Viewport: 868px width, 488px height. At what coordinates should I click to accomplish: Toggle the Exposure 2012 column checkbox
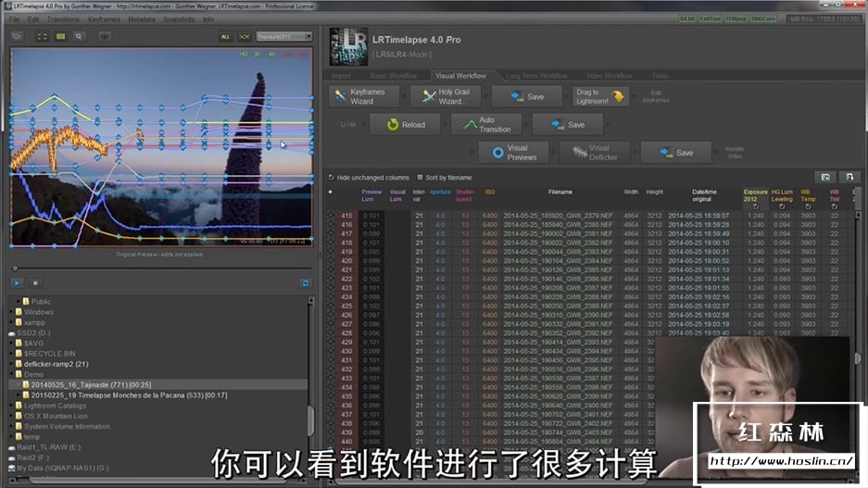click(755, 206)
